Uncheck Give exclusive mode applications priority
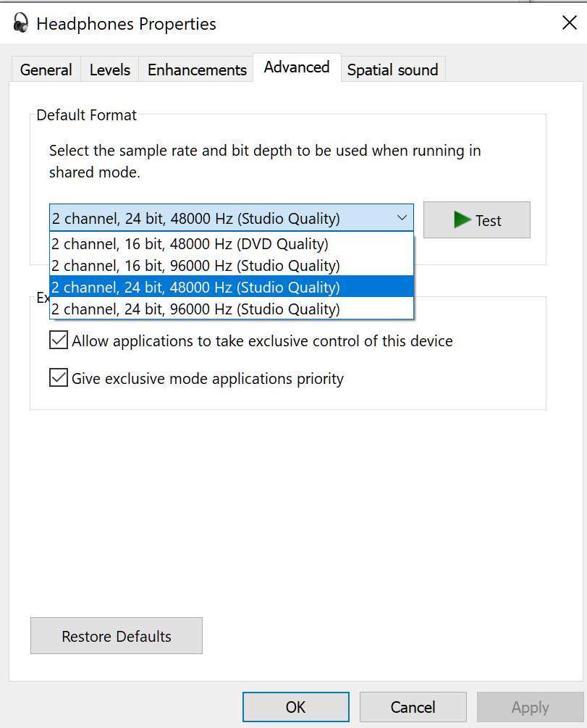The image size is (587, 728). click(x=59, y=378)
